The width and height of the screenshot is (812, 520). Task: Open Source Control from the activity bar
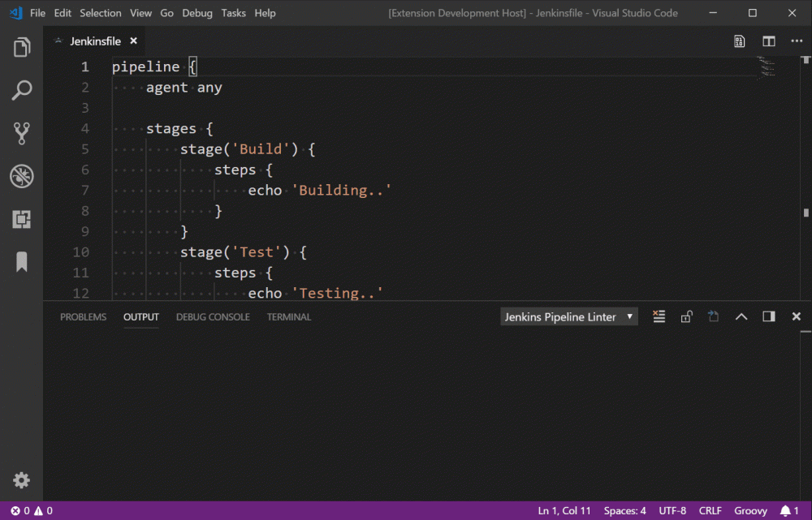(x=21, y=132)
